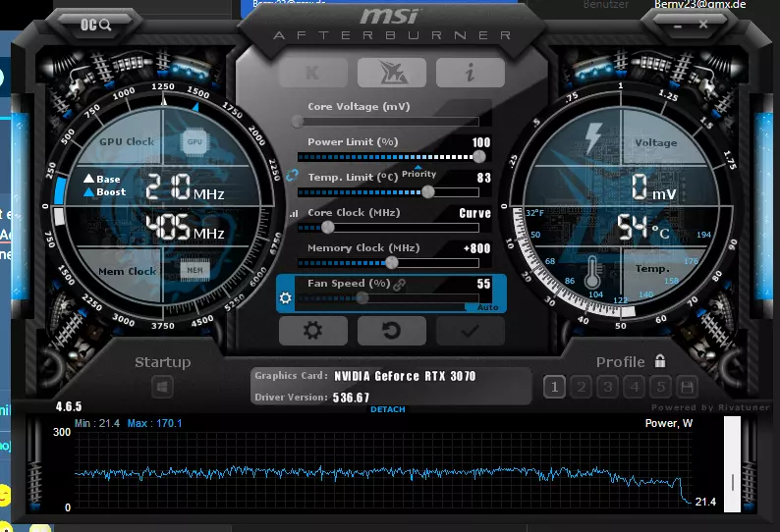Click the lightning bolt voltage icon
The image size is (780, 532).
[593, 137]
